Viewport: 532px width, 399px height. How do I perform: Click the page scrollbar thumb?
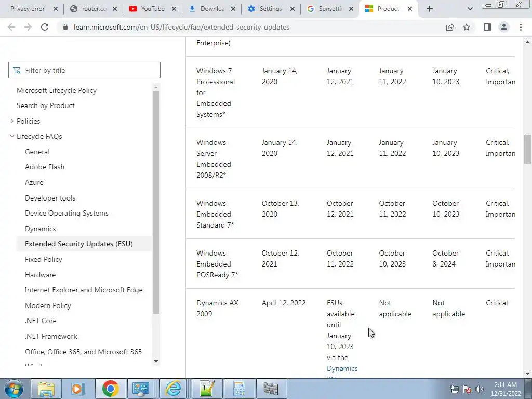(528, 149)
